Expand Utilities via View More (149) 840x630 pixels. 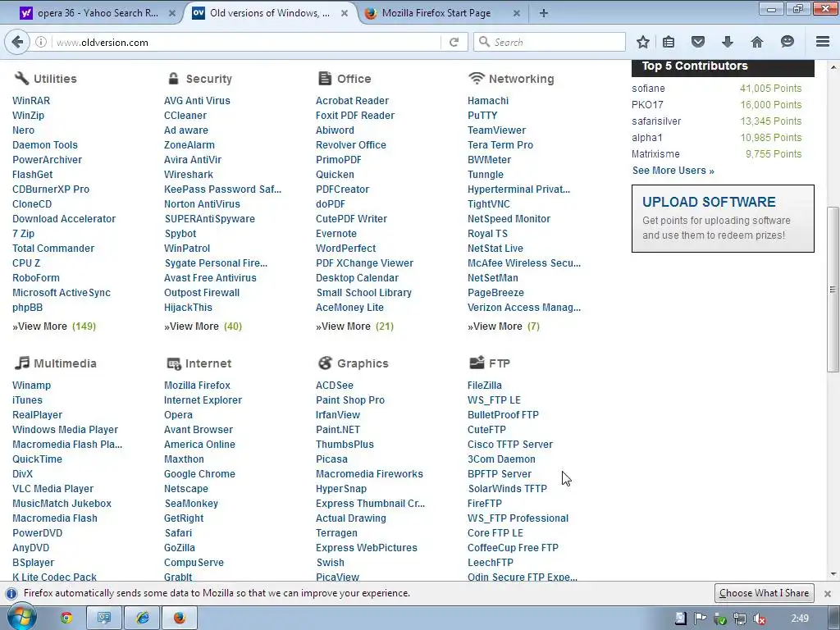54,326
